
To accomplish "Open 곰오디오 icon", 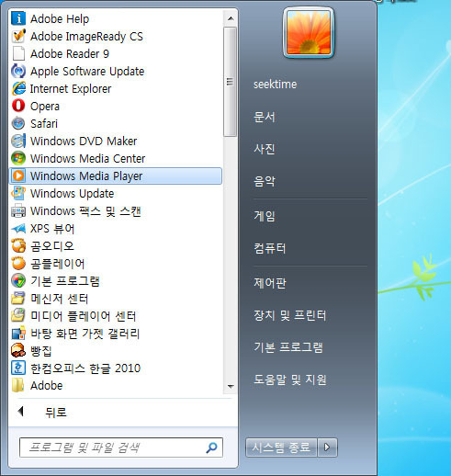I will [18, 245].
